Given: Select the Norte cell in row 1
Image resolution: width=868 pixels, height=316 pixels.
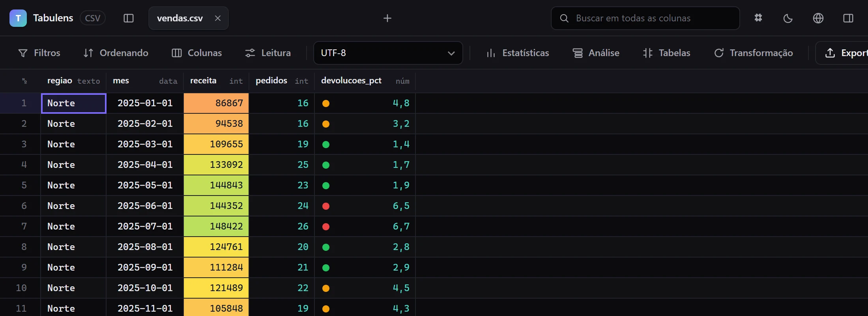Looking at the screenshot, I should [74, 103].
